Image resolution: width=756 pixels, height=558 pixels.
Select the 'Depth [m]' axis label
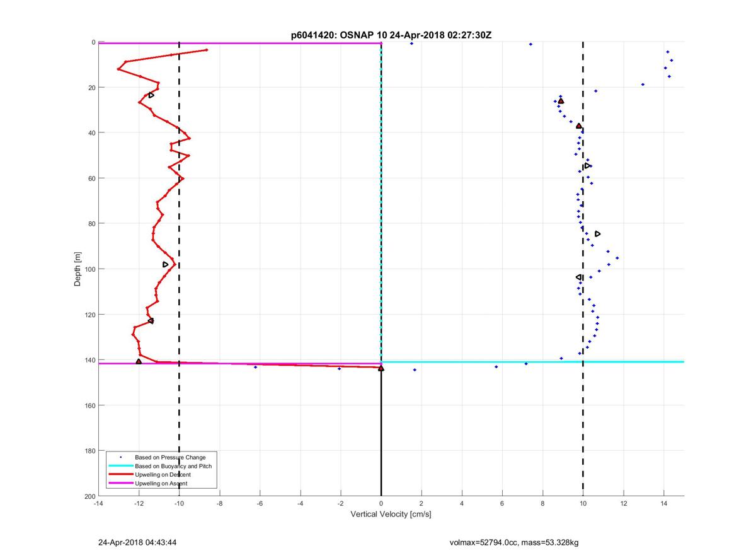click(78, 269)
